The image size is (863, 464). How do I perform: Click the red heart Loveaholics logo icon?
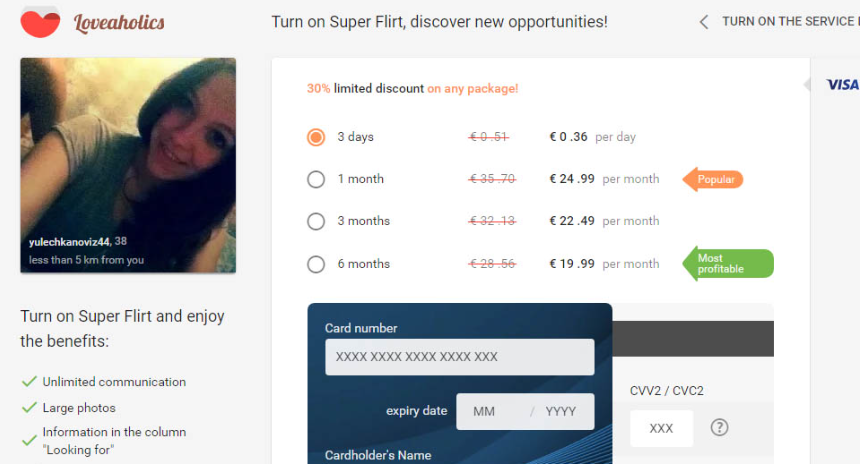[40, 24]
